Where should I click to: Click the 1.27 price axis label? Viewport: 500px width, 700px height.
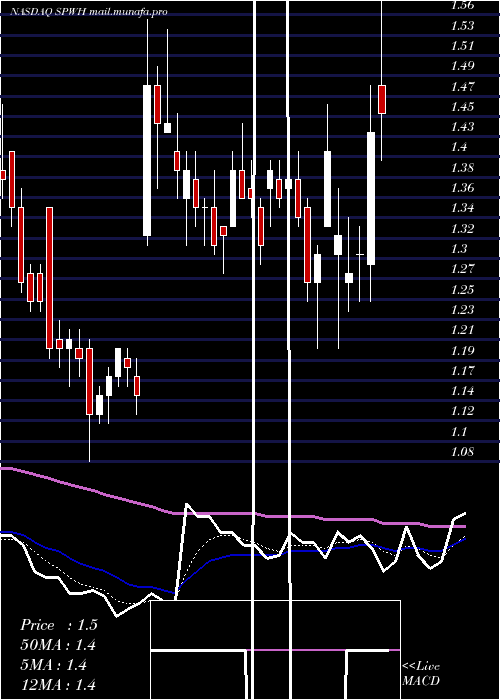[462, 269]
